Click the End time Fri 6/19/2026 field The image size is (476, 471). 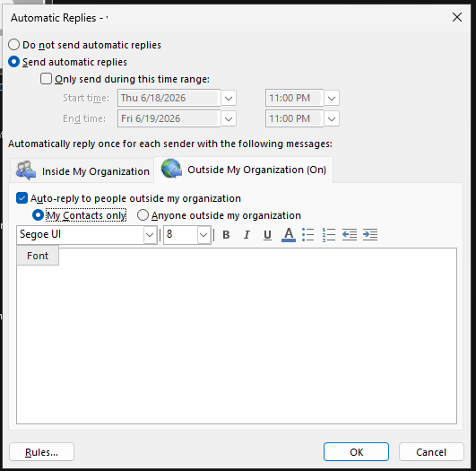pyautogui.click(x=169, y=118)
